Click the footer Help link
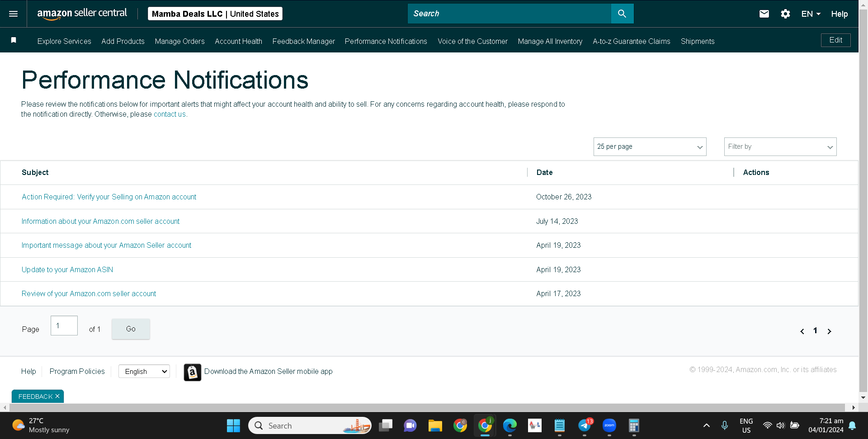 28,371
